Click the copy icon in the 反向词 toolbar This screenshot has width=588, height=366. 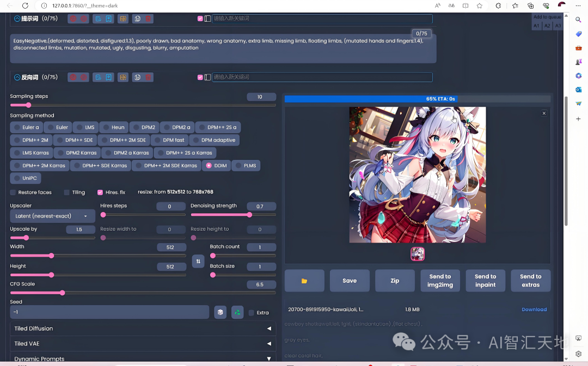coord(138,77)
